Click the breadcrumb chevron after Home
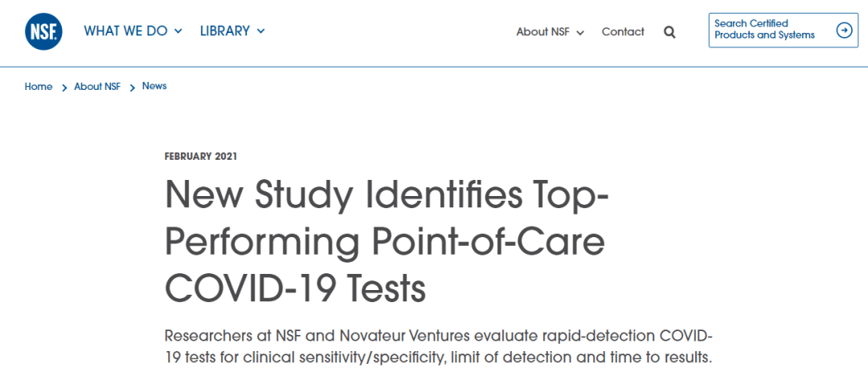868x380 pixels. [x=63, y=88]
